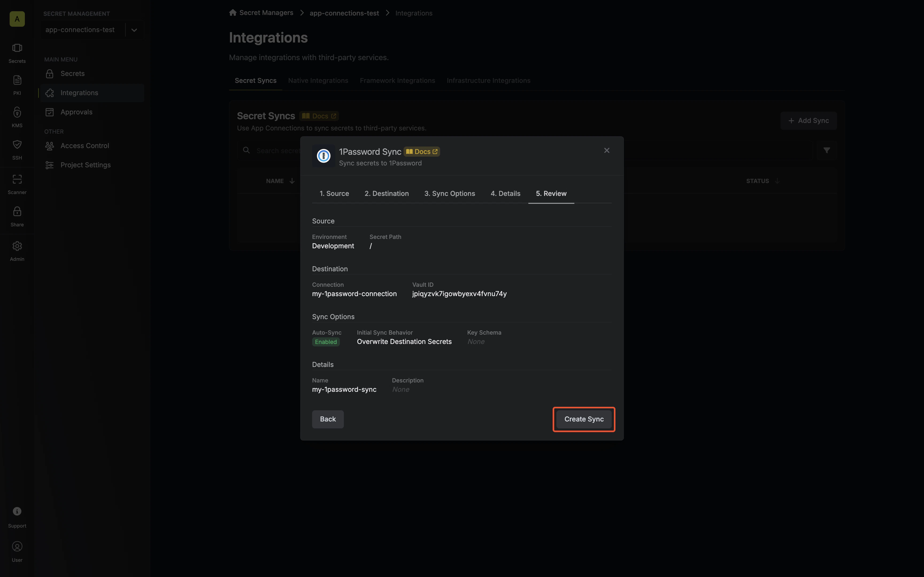Screen dimensions: 924x577
Task: Sort by the STATUS column arrow
Action: point(777,181)
